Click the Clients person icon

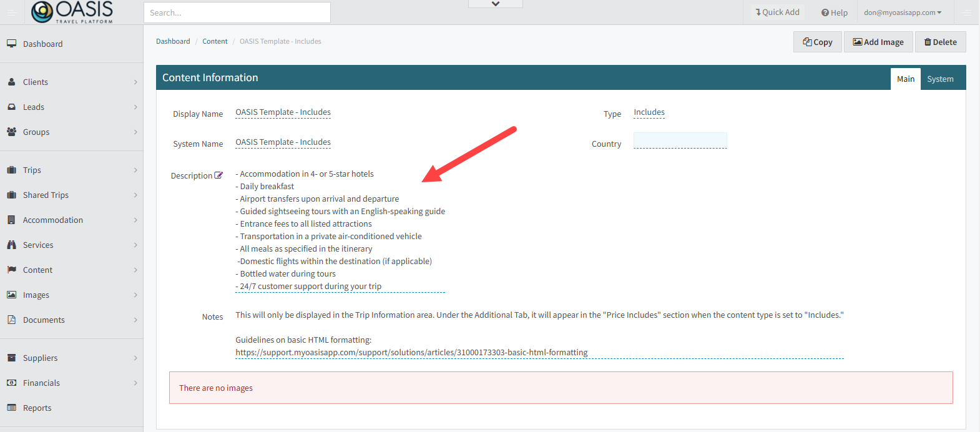11,82
